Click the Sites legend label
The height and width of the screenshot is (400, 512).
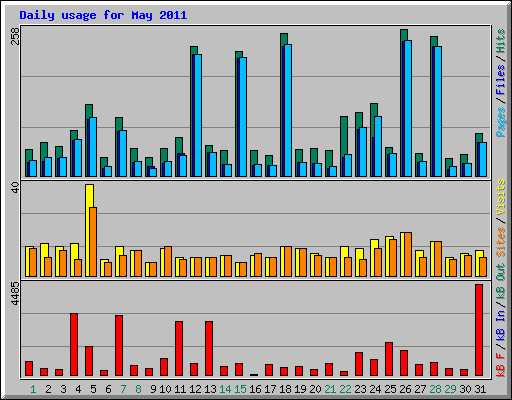(x=501, y=242)
